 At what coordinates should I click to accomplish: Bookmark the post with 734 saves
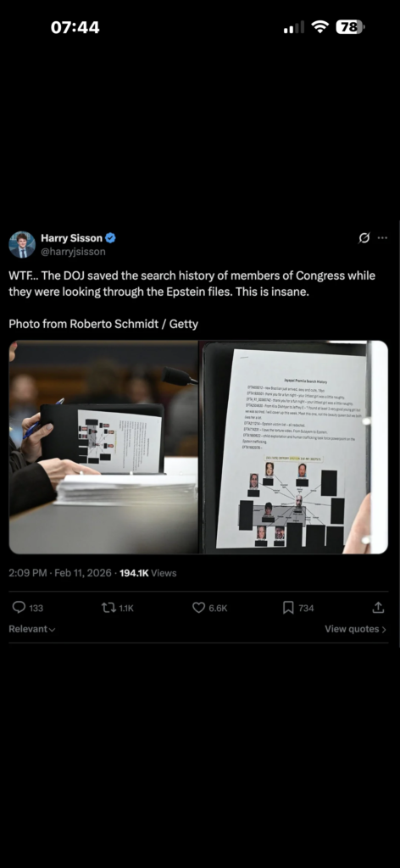tap(288, 607)
